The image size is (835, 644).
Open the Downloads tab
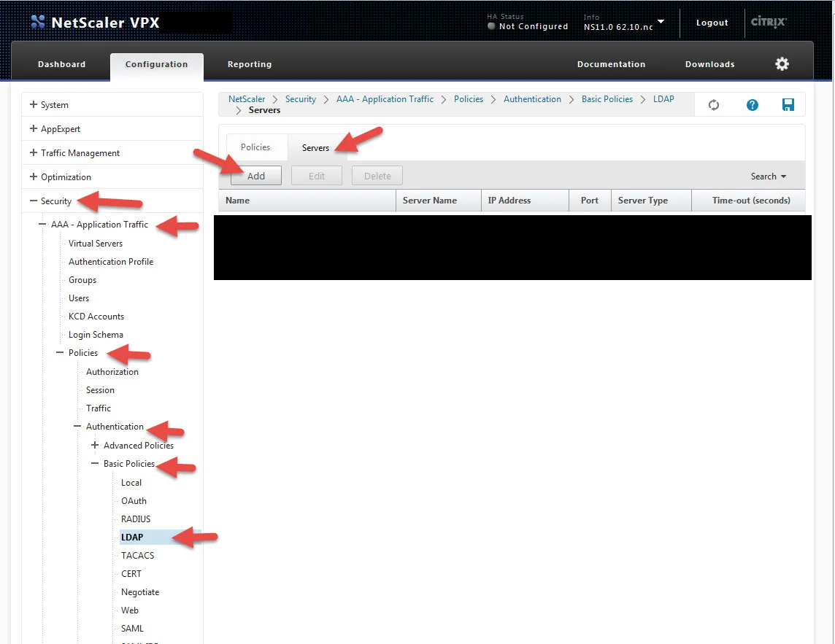pos(710,64)
